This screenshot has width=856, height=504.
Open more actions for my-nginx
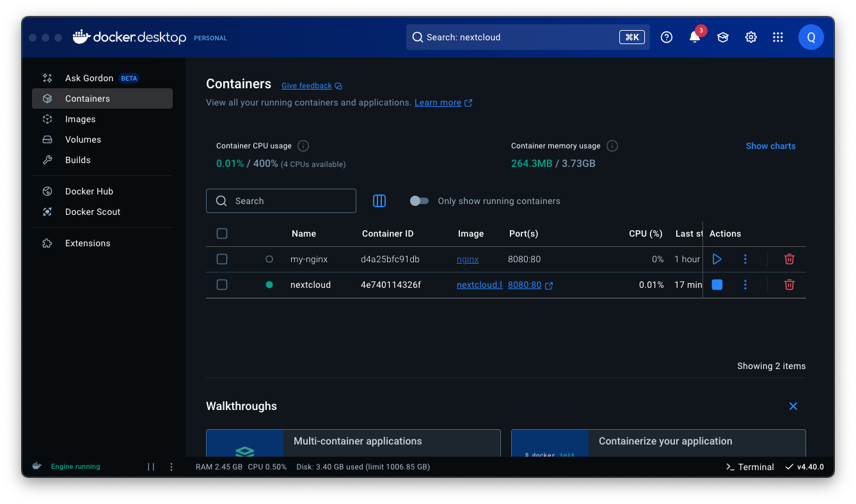[x=745, y=259]
